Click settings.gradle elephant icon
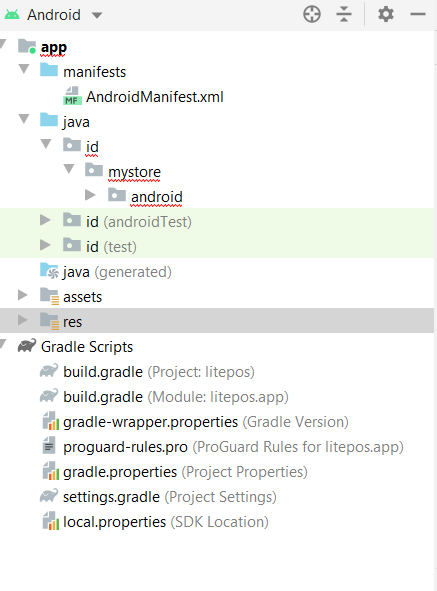 coord(49,496)
